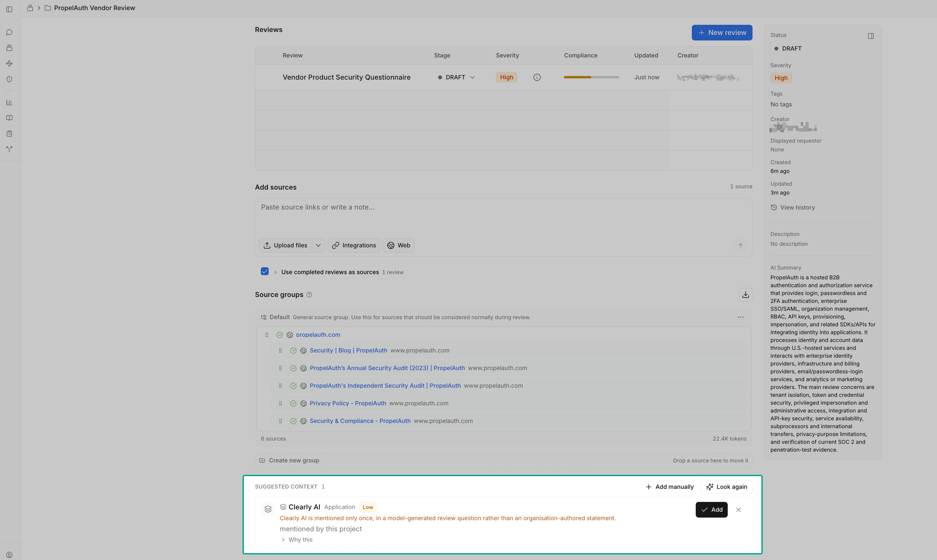Collapse the status details panel icon
Screen dimensions: 937x560
point(870,36)
